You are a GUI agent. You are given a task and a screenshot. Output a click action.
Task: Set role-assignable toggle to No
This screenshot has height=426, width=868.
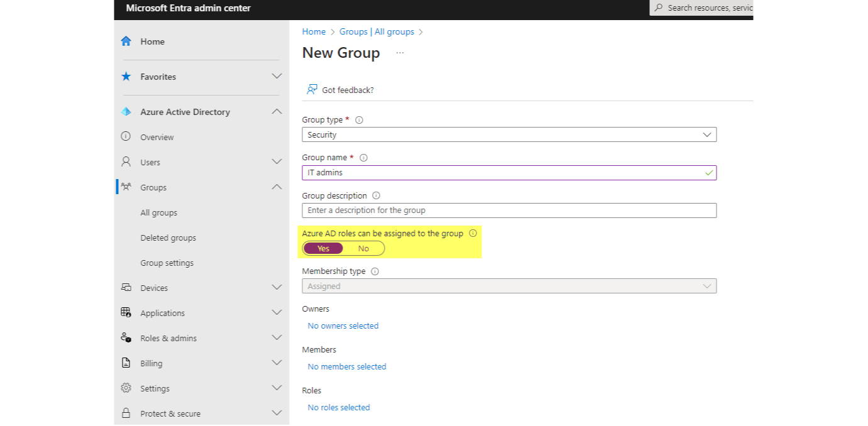tap(363, 248)
